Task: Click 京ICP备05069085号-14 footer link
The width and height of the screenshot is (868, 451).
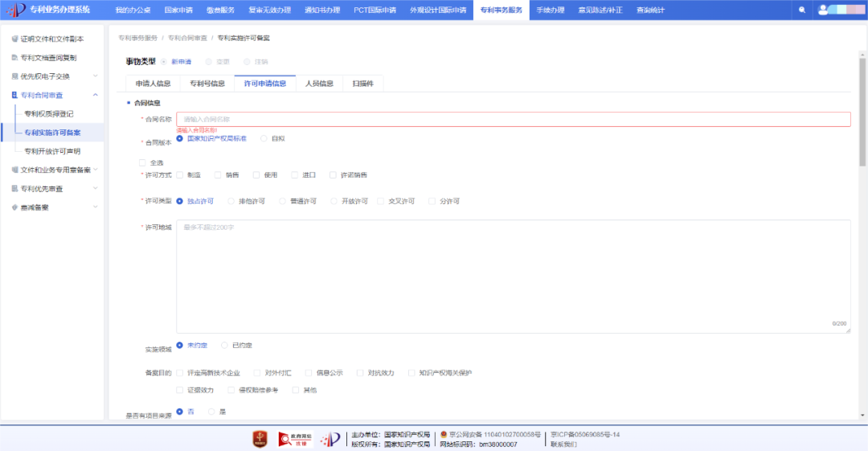Action: tap(585, 435)
